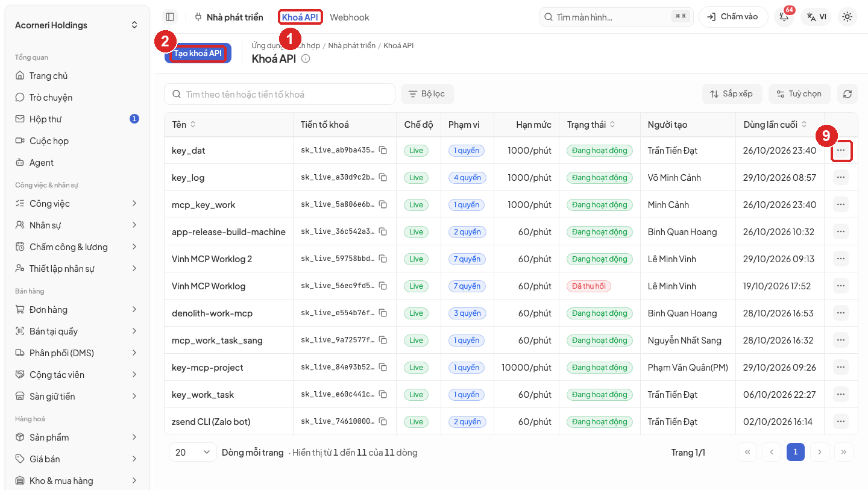Open row actions for key-mcp-project
868x490 pixels.
(841, 367)
